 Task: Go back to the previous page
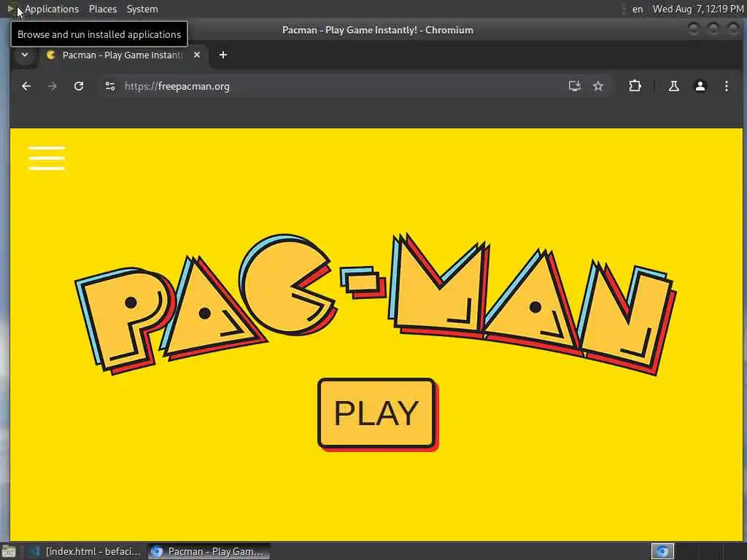[26, 86]
